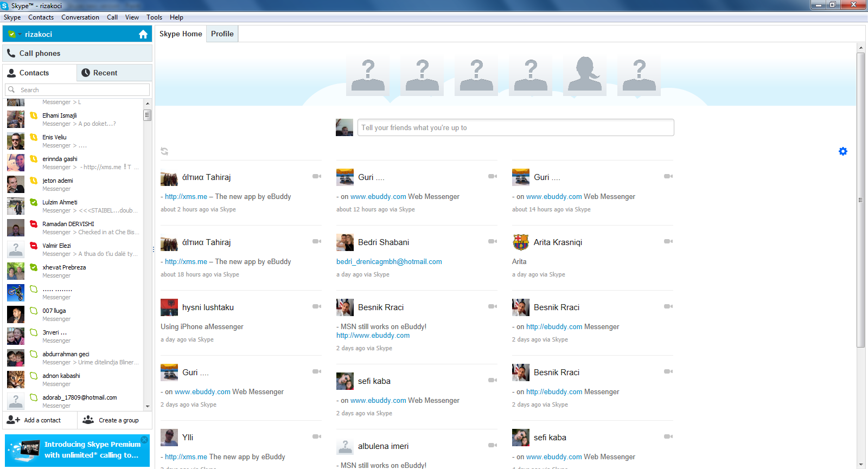868x469 pixels.
Task: Click Create a group button
Action: pyautogui.click(x=114, y=420)
